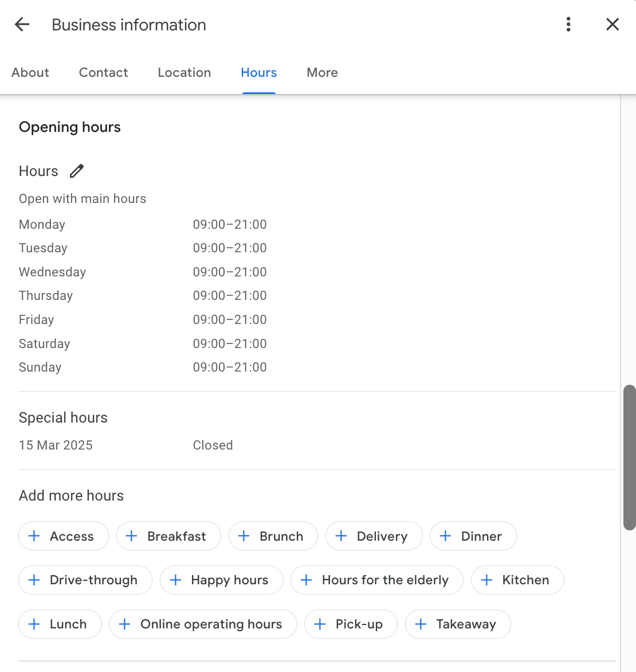Add Pick-up hours

[351, 624]
